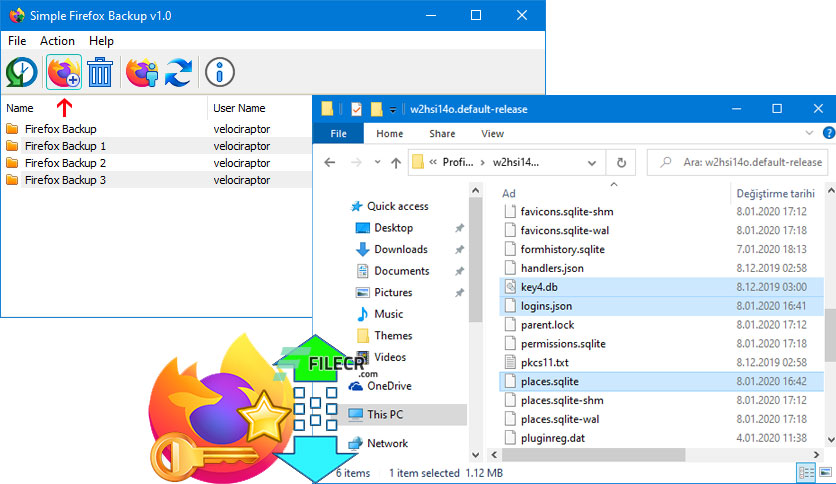836x484 pixels.
Task: Click the Properties checkmark quick access icon
Action: pos(356,109)
